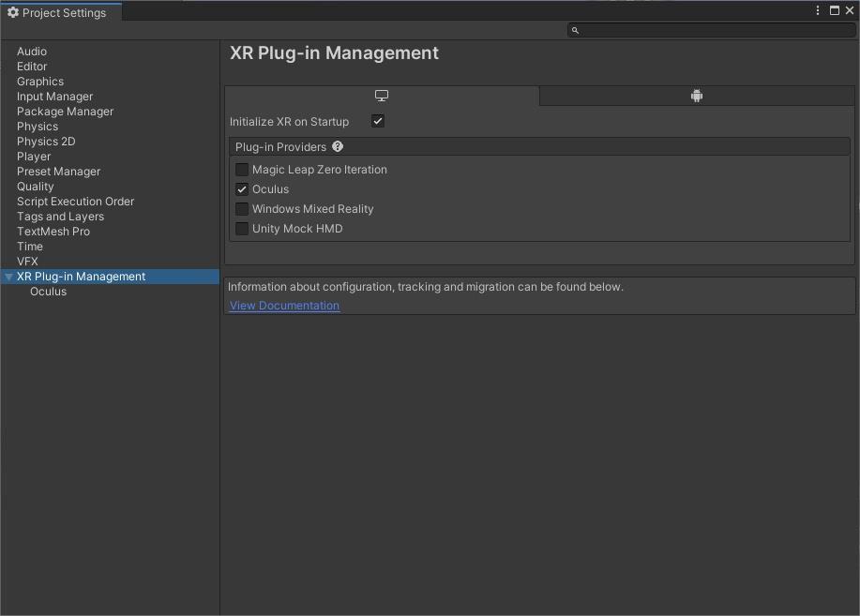The height and width of the screenshot is (616, 860).
Task: Open the Player settings category
Action: click(34, 157)
